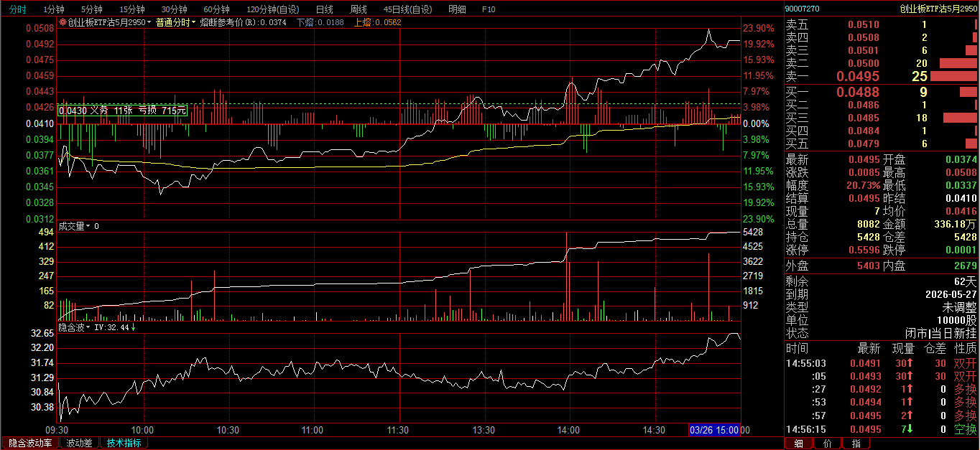
Task: Click the 0.0430 position info box
Action: tap(123, 111)
